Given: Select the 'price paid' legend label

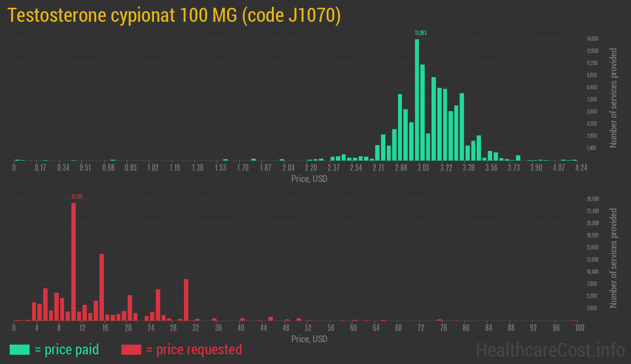Looking at the screenshot, I should (66, 349).
